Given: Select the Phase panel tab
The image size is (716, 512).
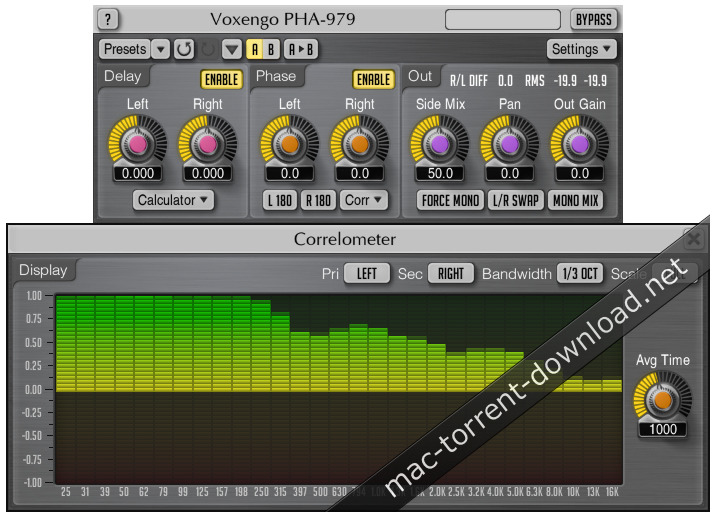Looking at the screenshot, I should (x=276, y=76).
